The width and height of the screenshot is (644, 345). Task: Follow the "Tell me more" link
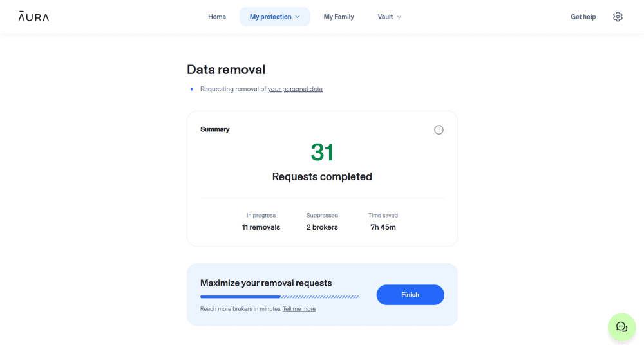coord(299,309)
